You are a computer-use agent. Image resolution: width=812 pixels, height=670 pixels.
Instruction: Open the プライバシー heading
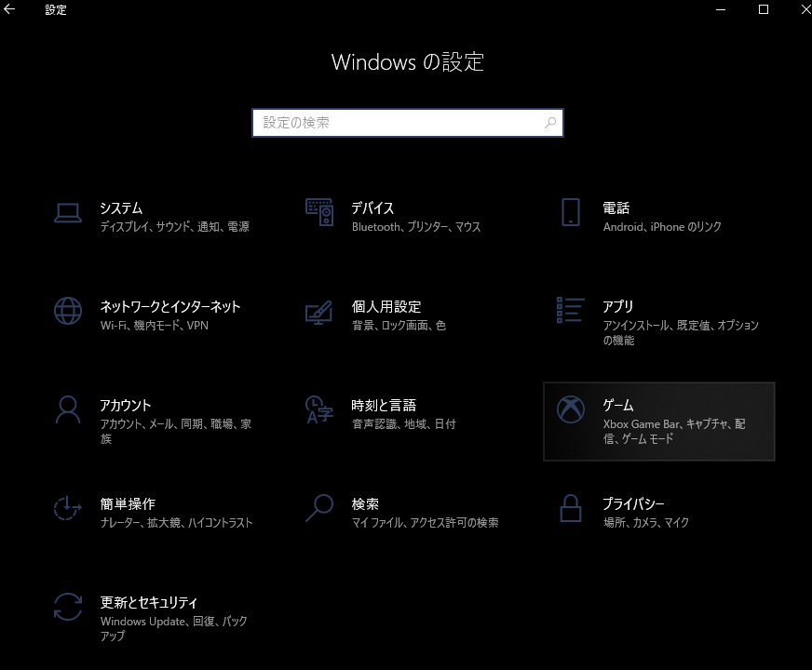(x=633, y=504)
